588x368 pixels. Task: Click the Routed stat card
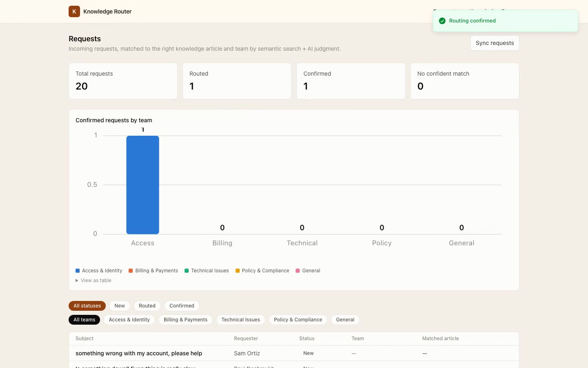[x=237, y=81]
